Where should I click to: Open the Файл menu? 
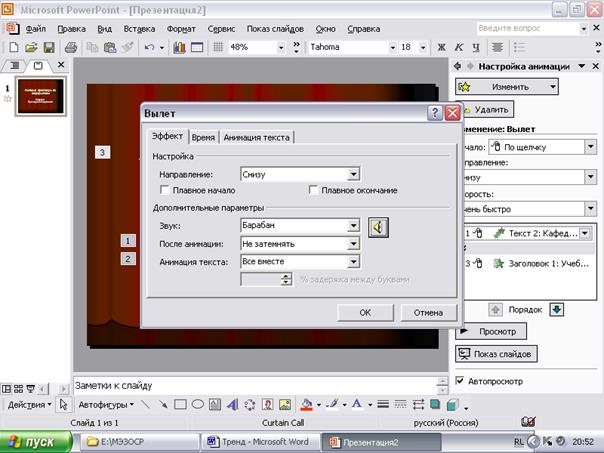(35, 29)
